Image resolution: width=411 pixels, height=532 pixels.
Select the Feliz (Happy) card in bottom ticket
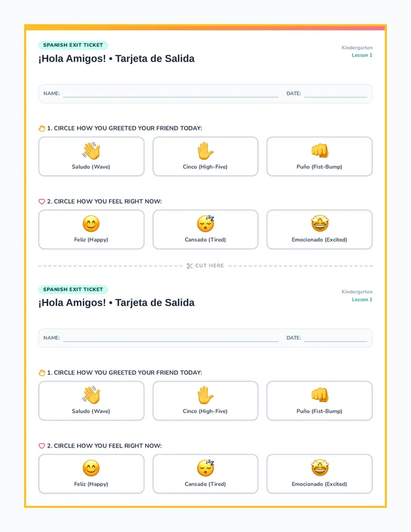[x=91, y=474]
